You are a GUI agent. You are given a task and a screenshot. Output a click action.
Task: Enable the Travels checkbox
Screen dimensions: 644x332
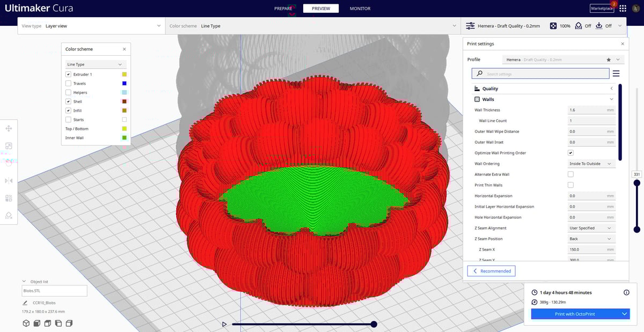[x=68, y=83]
